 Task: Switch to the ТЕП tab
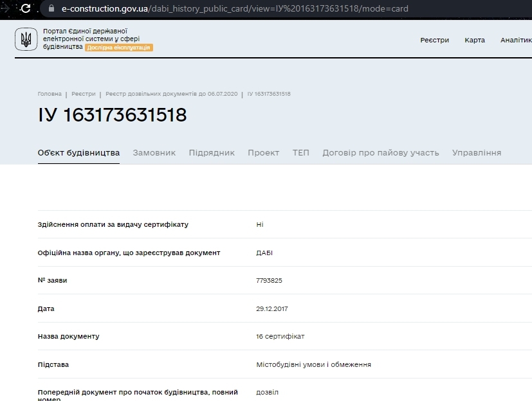pyautogui.click(x=301, y=153)
